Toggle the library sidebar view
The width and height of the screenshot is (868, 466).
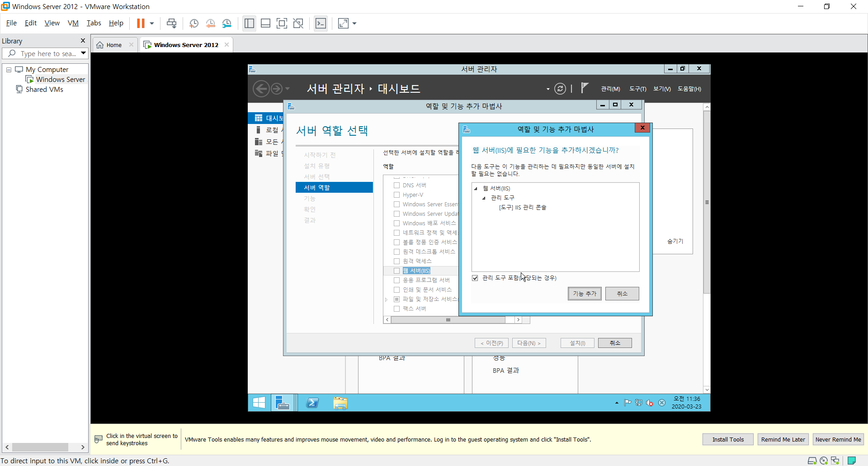click(249, 23)
